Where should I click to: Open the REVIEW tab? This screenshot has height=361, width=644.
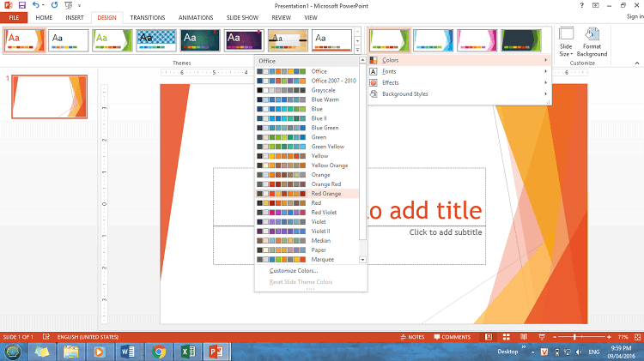[282, 18]
